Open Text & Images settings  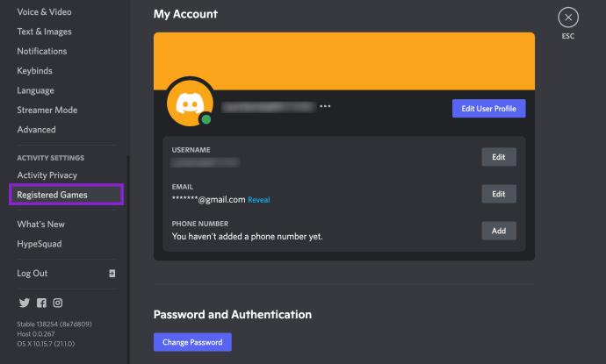45,32
